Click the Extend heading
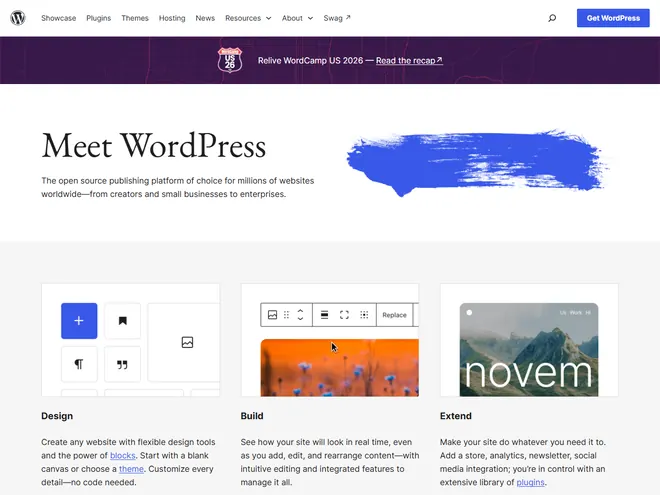This screenshot has width=660, height=495. click(455, 416)
